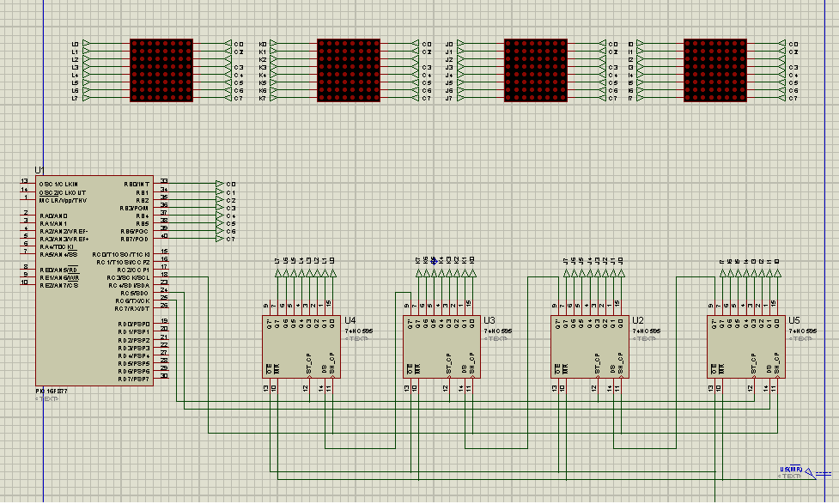839x504 pixels.
Task: Select the U5 74HC595 shift register body
Action: [746, 347]
